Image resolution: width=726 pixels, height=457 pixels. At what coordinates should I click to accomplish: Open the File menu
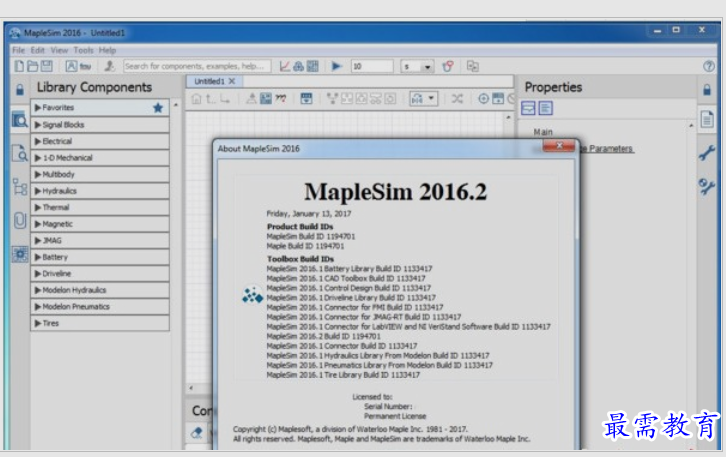click(19, 50)
